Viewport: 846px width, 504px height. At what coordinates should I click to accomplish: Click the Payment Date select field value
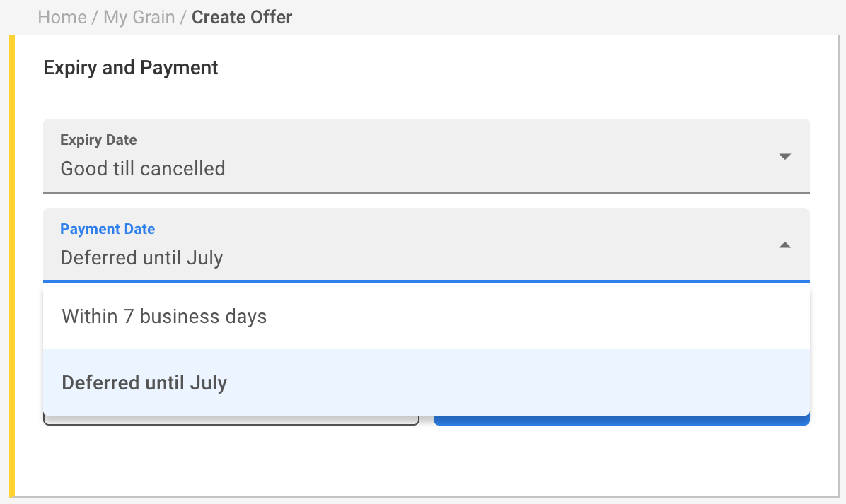click(x=141, y=258)
